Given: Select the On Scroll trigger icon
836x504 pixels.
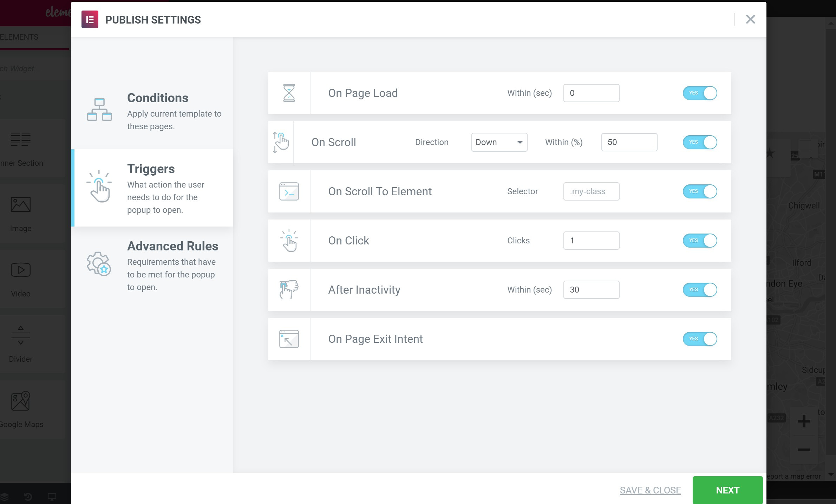Looking at the screenshot, I should [x=280, y=142].
